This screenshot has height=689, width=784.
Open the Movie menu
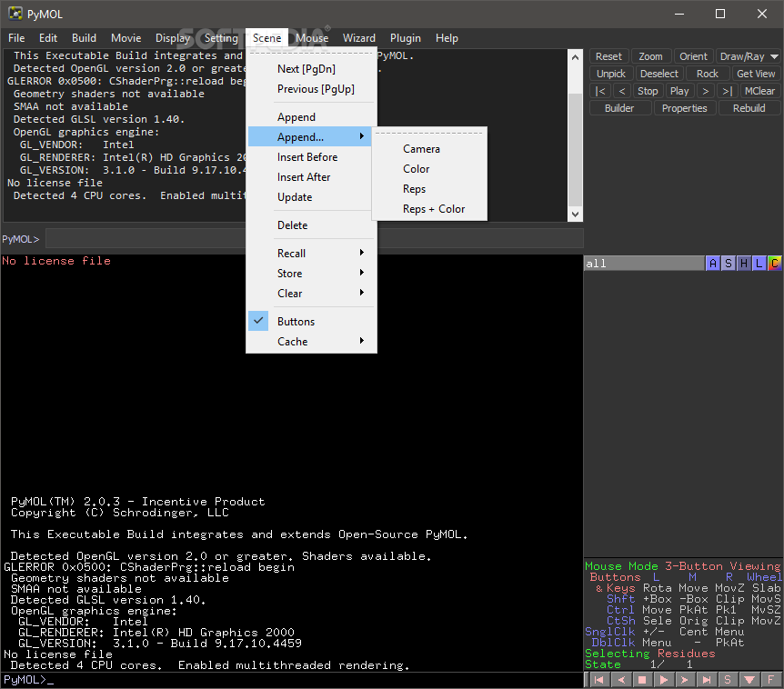[x=126, y=38]
